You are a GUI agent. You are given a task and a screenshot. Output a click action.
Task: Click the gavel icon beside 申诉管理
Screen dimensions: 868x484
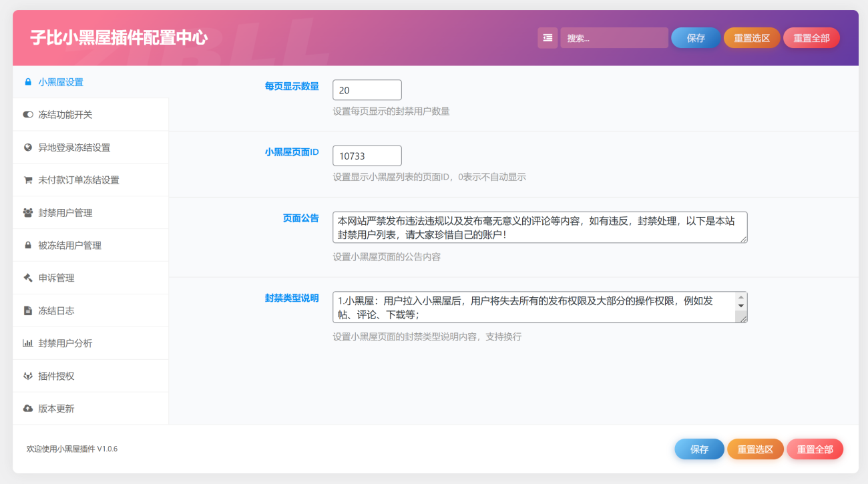click(28, 278)
